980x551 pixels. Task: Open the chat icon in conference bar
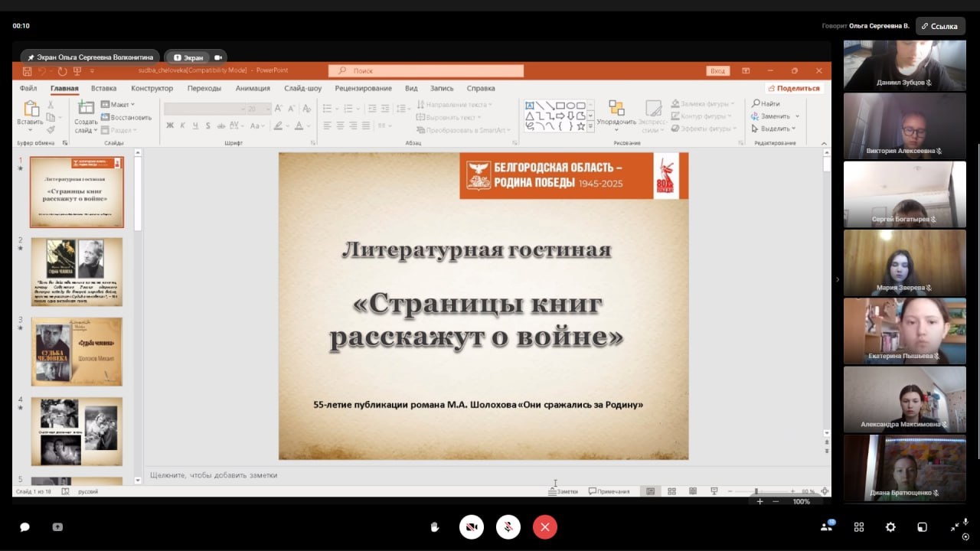pos(24,527)
